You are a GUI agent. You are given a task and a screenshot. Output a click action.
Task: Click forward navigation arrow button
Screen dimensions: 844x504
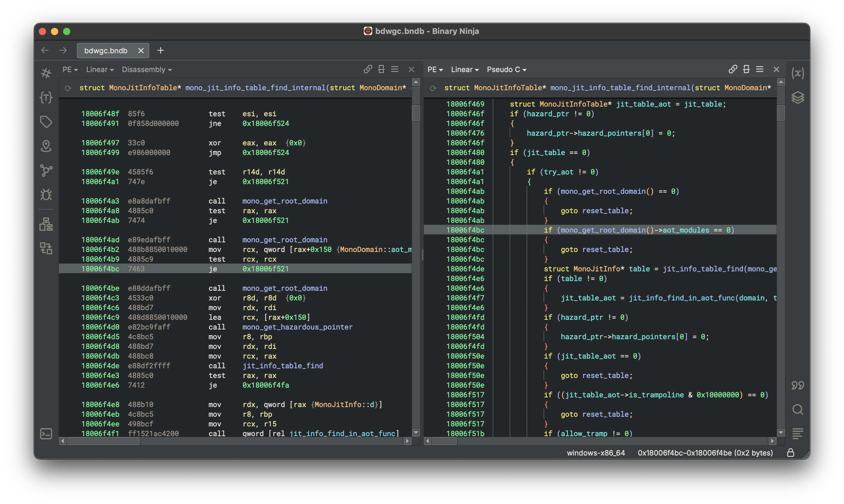[64, 50]
